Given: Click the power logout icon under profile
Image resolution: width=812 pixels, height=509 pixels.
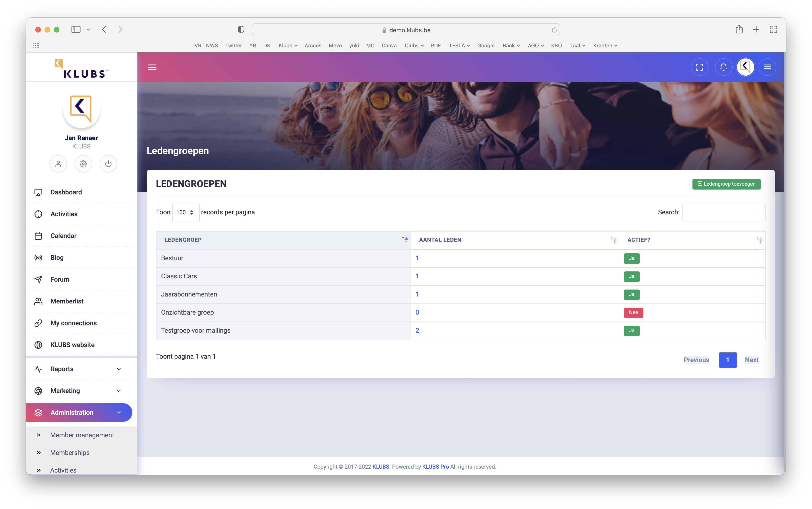Looking at the screenshot, I should pos(108,164).
